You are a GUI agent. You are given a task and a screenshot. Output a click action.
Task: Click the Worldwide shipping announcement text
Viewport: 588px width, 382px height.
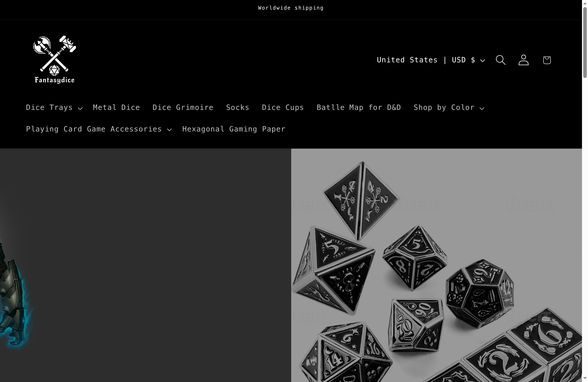pos(291,8)
